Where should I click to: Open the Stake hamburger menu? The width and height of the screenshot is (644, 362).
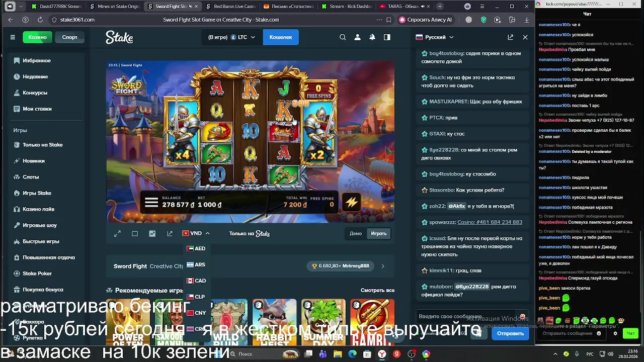click(x=13, y=37)
